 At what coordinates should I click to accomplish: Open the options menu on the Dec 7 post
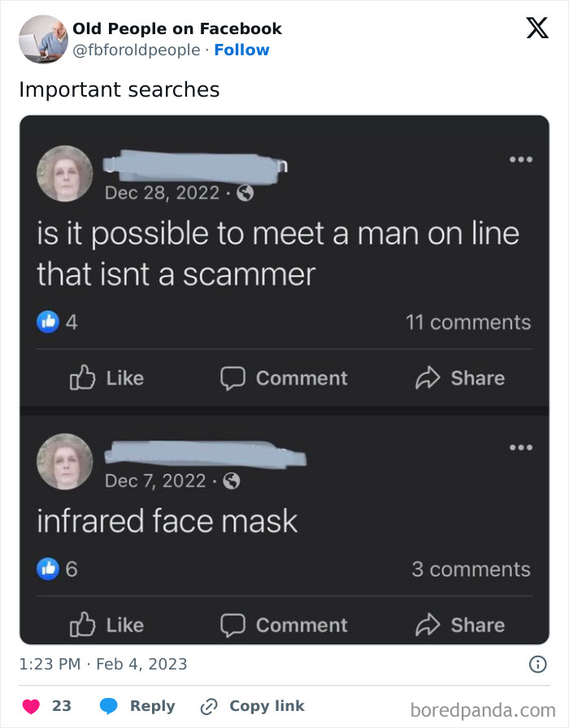click(x=520, y=447)
